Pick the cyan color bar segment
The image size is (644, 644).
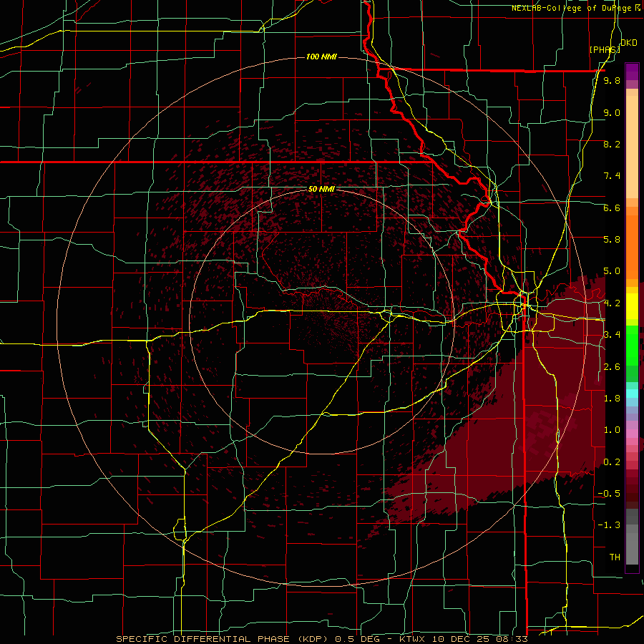632,394
